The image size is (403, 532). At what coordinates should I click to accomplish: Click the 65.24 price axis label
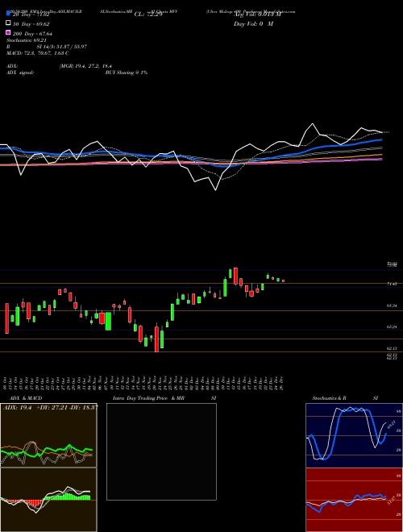click(392, 326)
